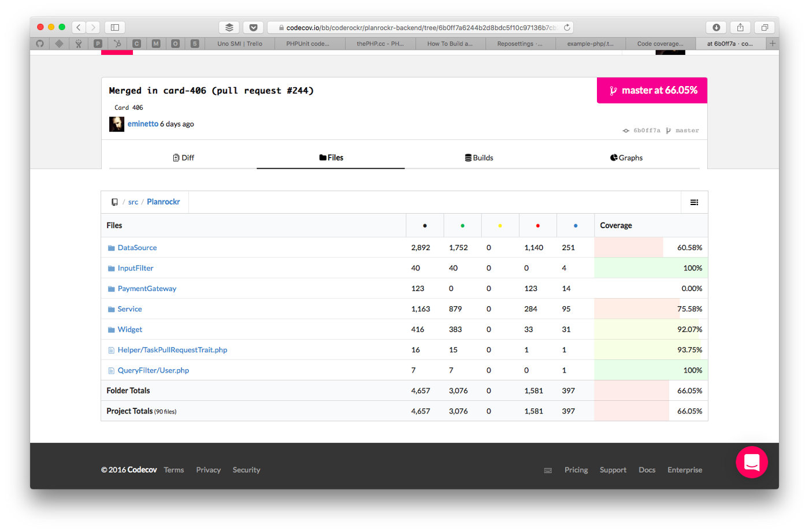
Task: Open the Buffer layers extension icon
Action: click(229, 27)
